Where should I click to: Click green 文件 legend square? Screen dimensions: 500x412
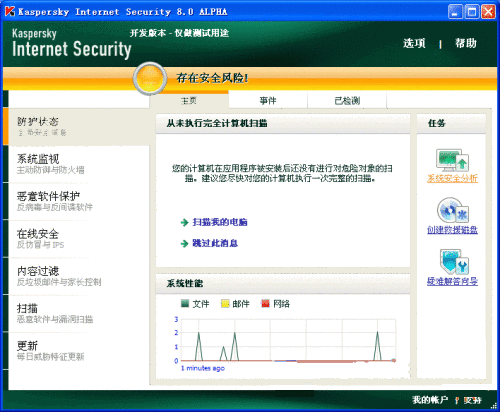pyautogui.click(x=185, y=303)
